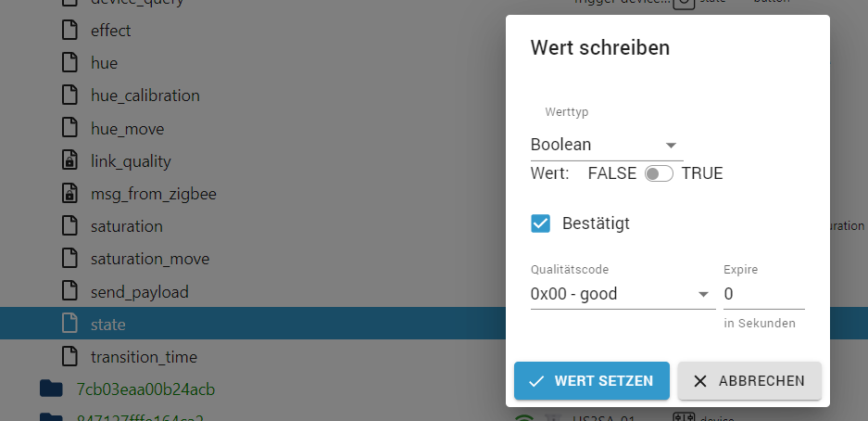Click the WERT SETZEN button

[x=592, y=380]
